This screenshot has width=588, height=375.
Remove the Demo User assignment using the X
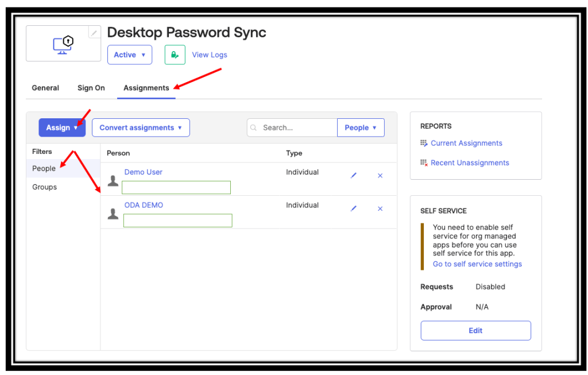(x=380, y=176)
